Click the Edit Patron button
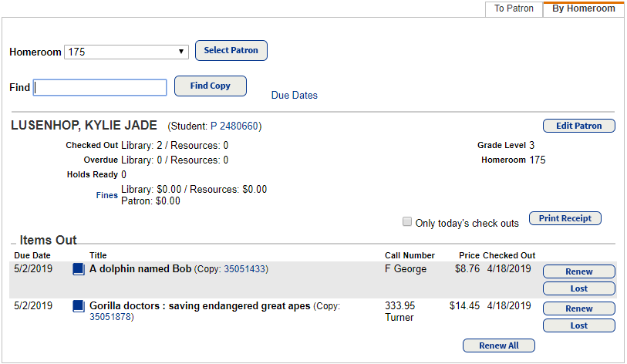 [578, 126]
